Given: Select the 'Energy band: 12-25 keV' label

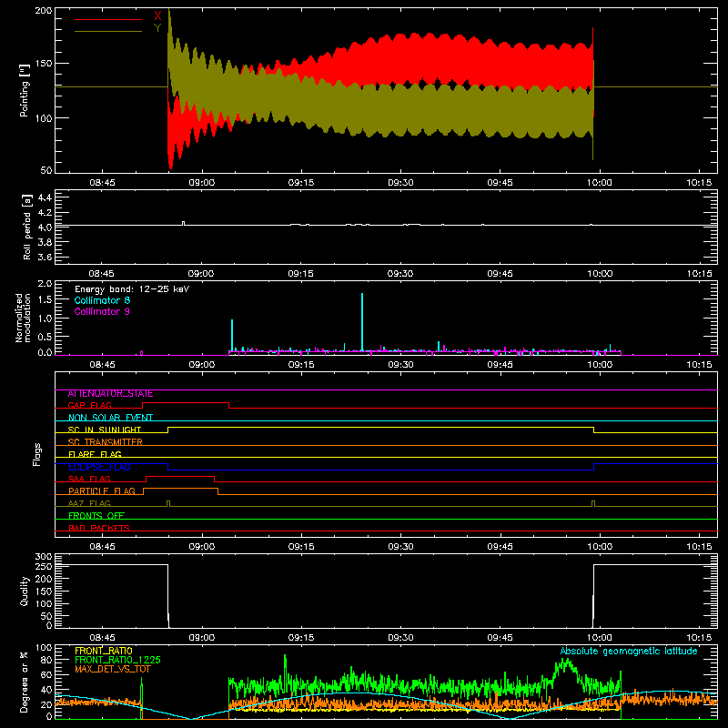Looking at the screenshot, I should pyautogui.click(x=132, y=289).
